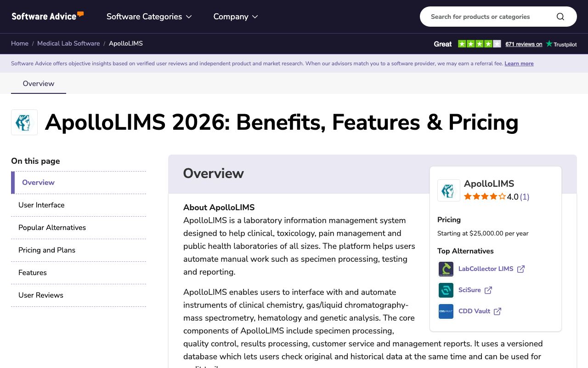The height and width of the screenshot is (368, 588).
Task: Select the Overview tab
Action: tap(39, 83)
